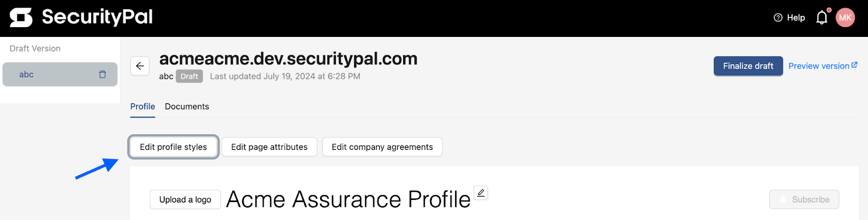Open the MK user avatar menu

click(845, 17)
